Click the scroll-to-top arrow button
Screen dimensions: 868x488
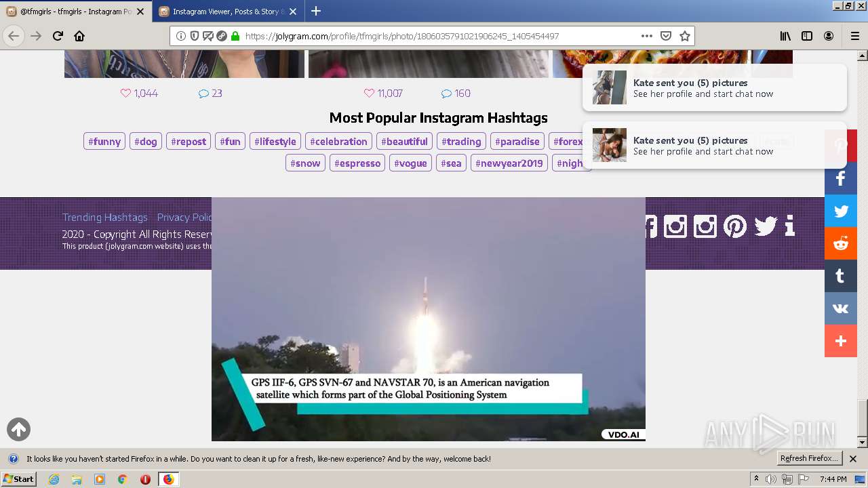click(x=19, y=429)
